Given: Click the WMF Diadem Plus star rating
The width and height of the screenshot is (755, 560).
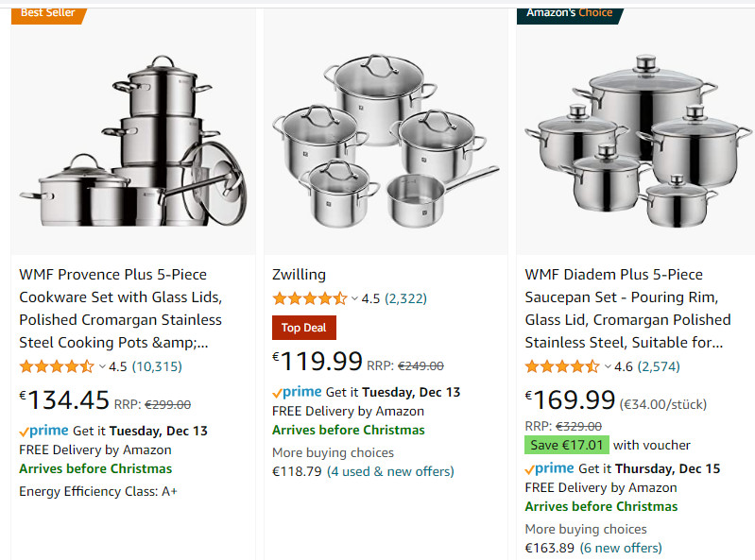Looking at the screenshot, I should tap(562, 366).
